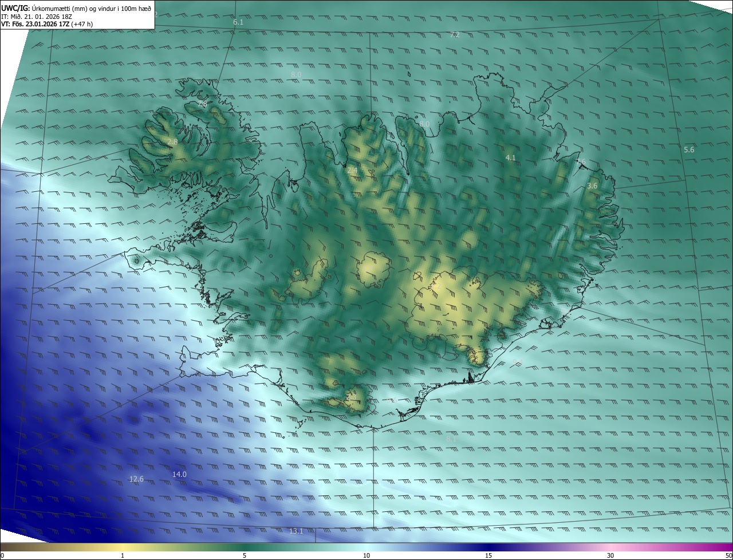Click the colorbar tick label 15
Image resolution: width=733 pixels, height=560 pixels.
[x=488, y=555]
